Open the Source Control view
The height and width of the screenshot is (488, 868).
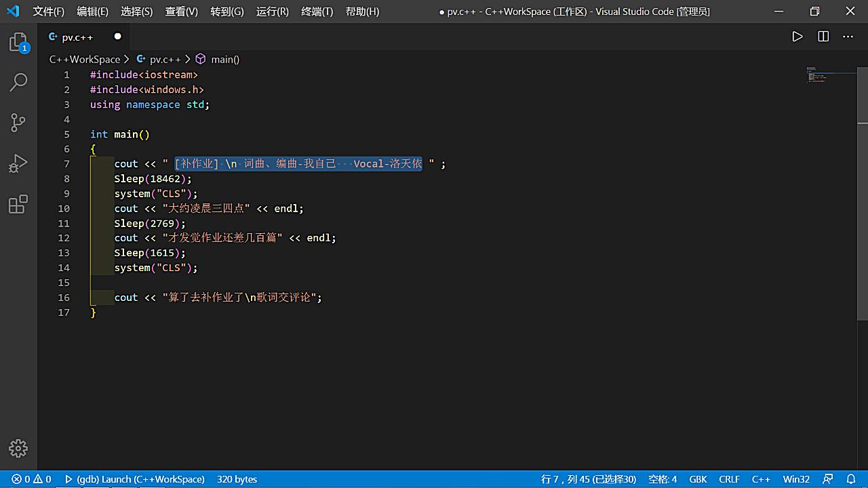coord(18,123)
